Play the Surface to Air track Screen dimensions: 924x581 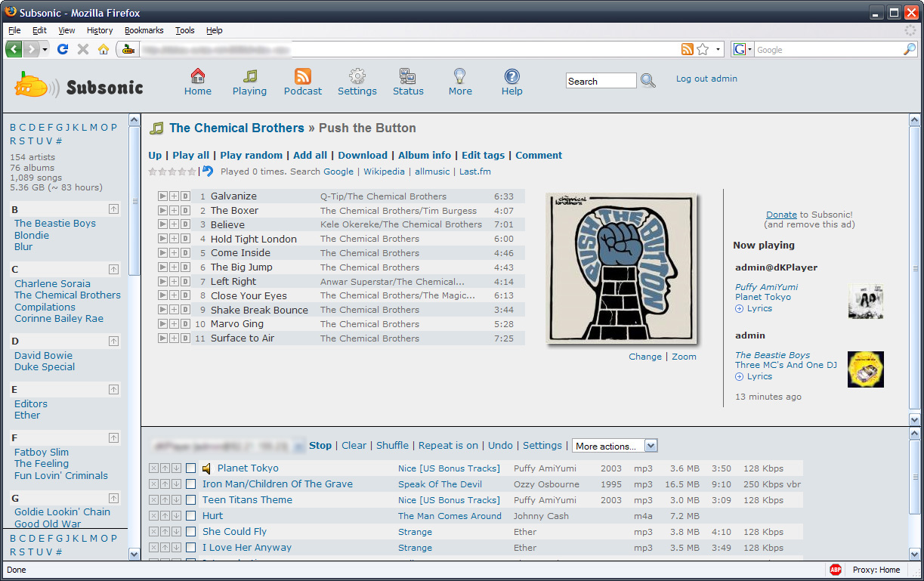pyautogui.click(x=162, y=338)
